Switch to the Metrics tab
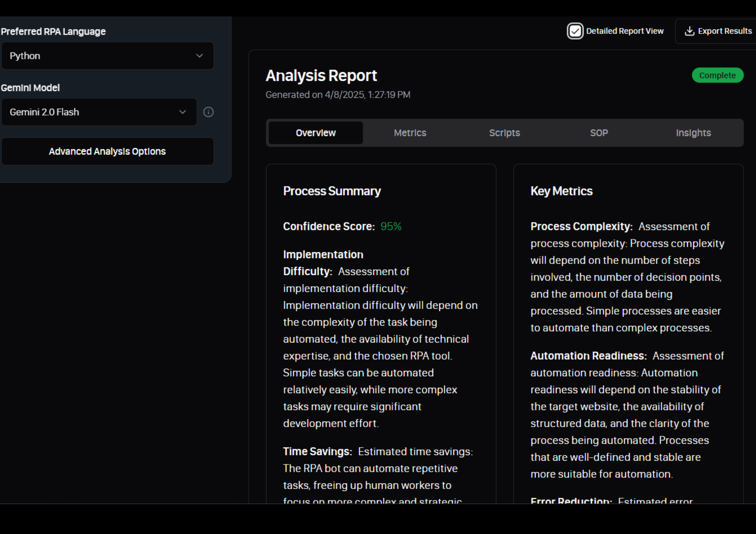Viewport: 756px width, 534px height. pos(410,133)
